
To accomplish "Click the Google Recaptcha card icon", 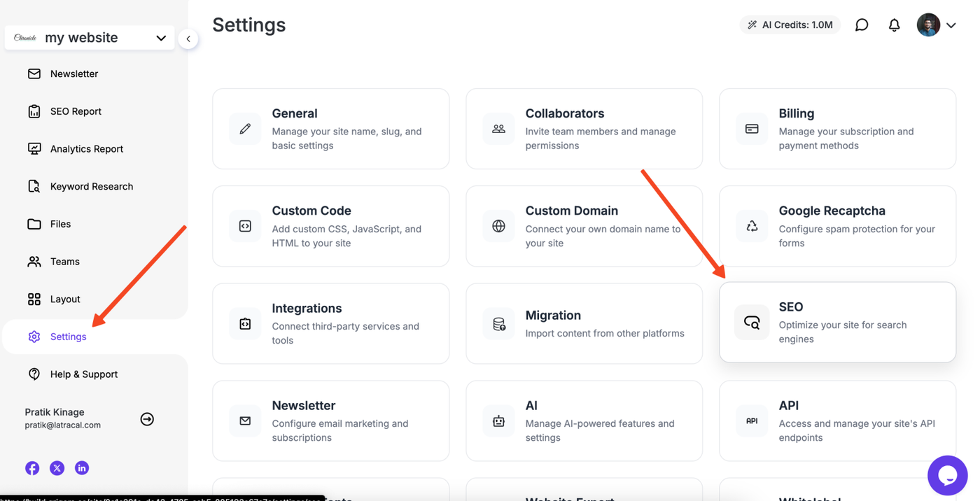I will tap(752, 226).
